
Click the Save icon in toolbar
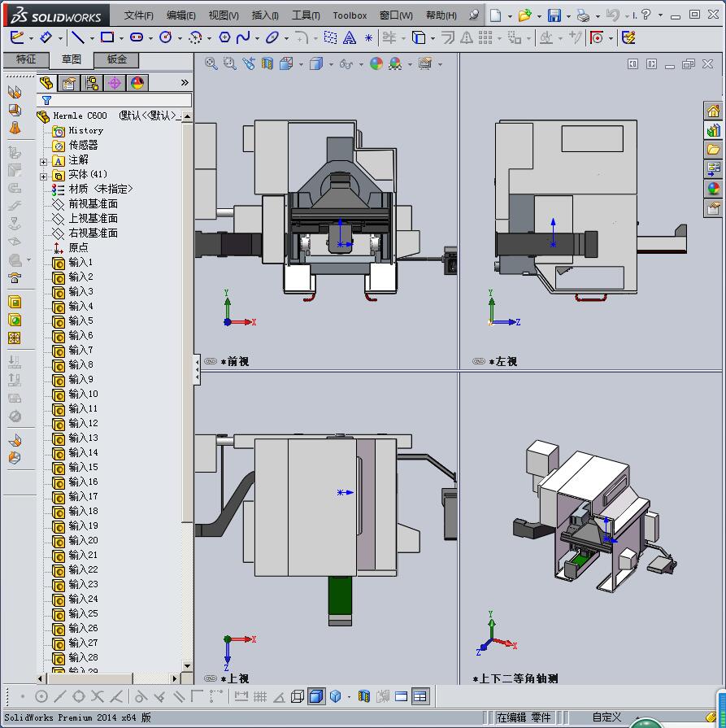pos(554,15)
